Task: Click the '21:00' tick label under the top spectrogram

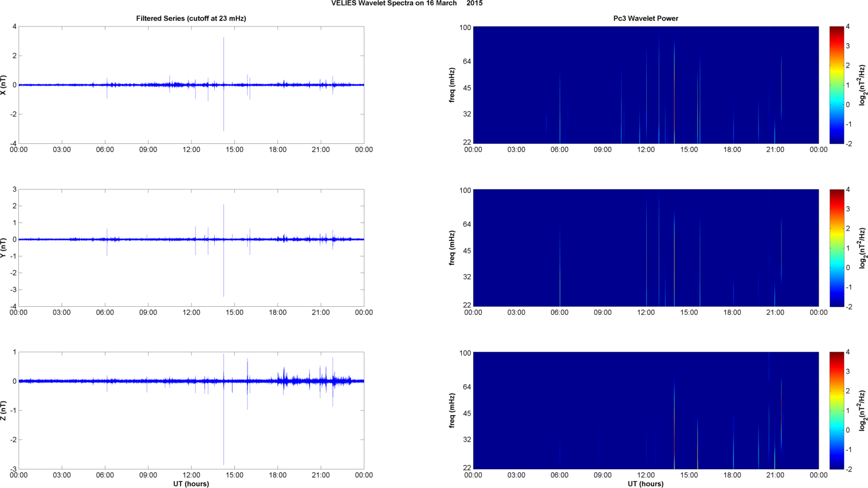Action: (775, 150)
